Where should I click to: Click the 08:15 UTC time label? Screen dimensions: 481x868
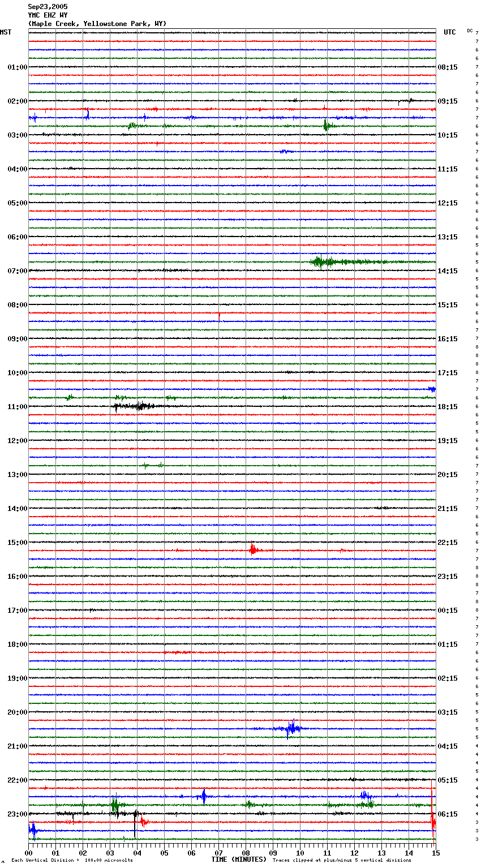(448, 67)
